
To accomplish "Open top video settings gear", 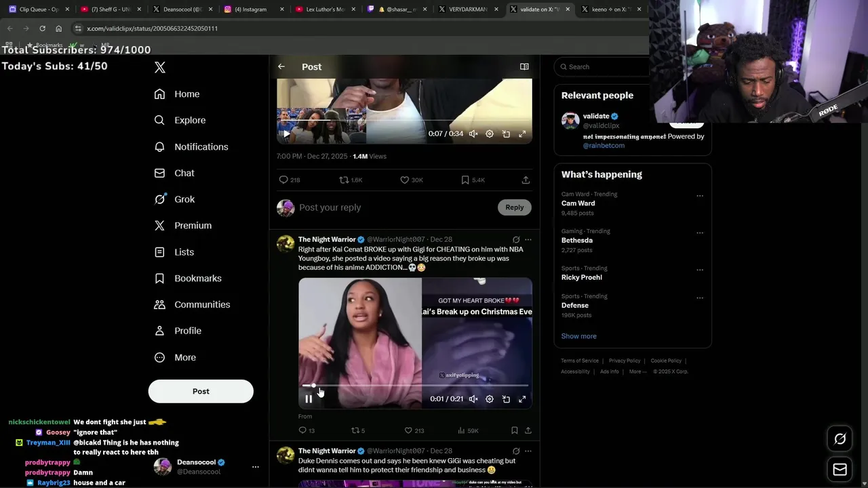I will point(490,134).
